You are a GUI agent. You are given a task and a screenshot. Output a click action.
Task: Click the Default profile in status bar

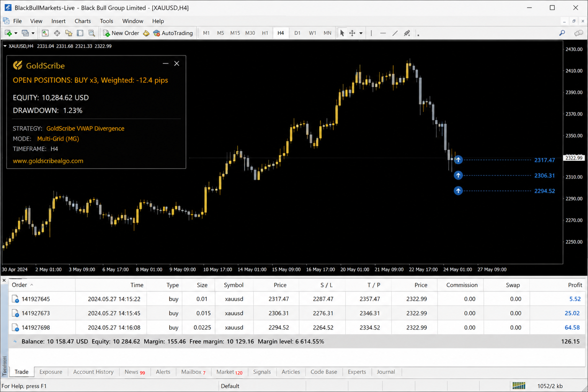[x=230, y=386]
